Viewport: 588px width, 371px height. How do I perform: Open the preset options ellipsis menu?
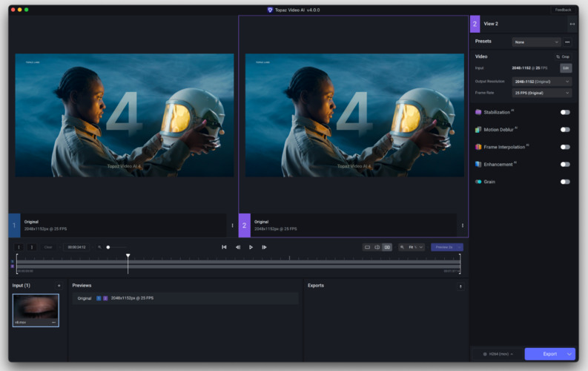[567, 42]
